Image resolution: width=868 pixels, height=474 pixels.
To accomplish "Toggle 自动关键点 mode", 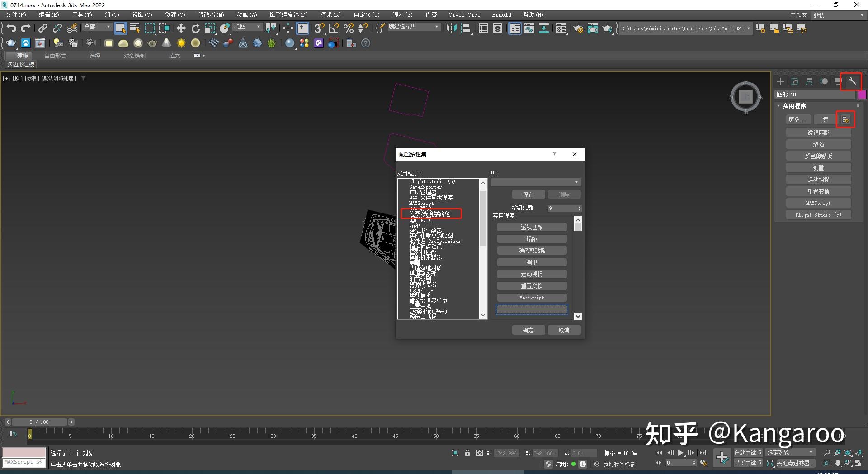I will (748, 453).
